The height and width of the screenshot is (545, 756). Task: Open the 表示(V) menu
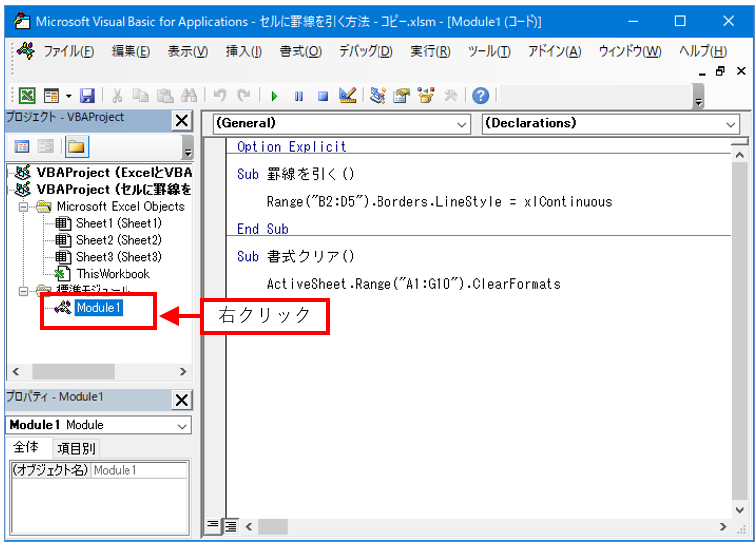click(x=187, y=51)
